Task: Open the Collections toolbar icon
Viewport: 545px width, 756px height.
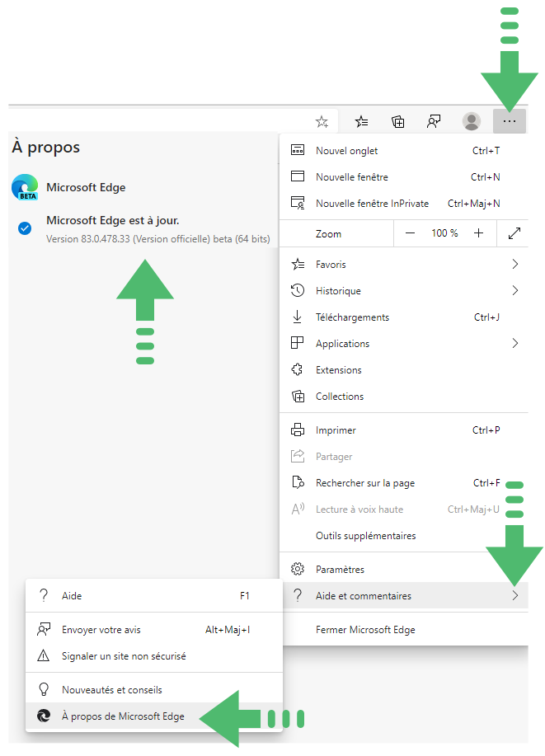Action: (x=397, y=121)
